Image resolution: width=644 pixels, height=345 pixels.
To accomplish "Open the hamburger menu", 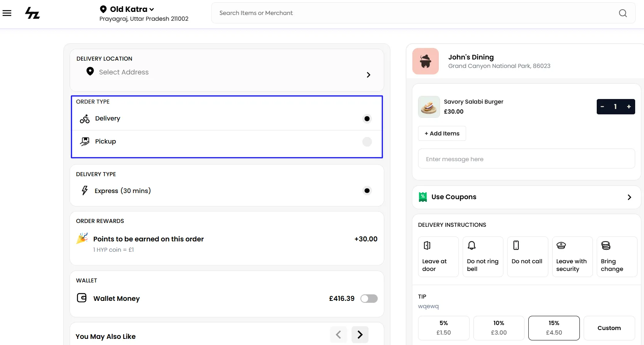I will pyautogui.click(x=7, y=13).
